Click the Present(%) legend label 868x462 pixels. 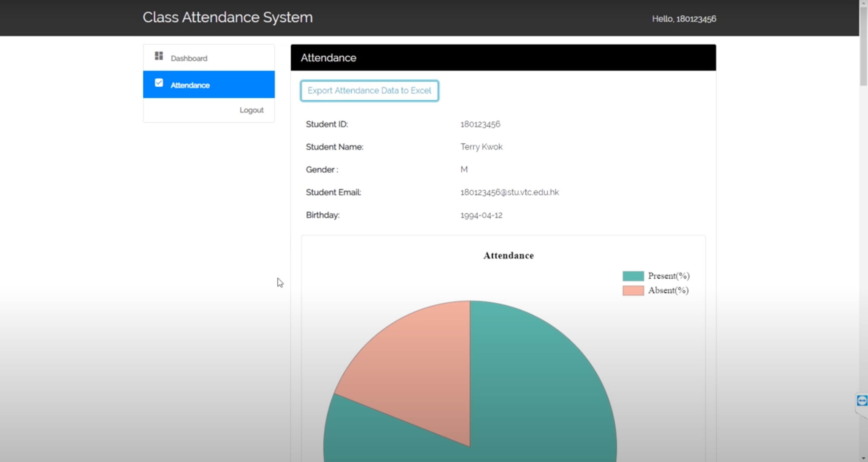point(669,276)
